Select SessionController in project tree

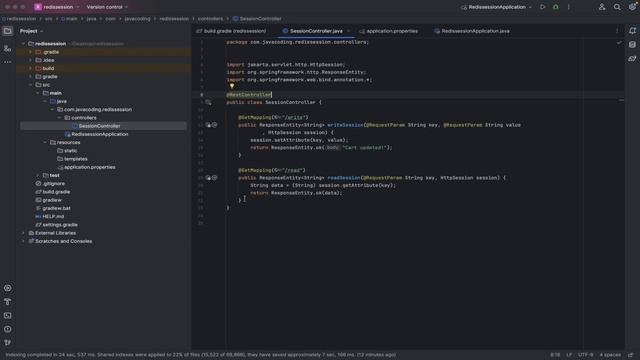tap(99, 126)
